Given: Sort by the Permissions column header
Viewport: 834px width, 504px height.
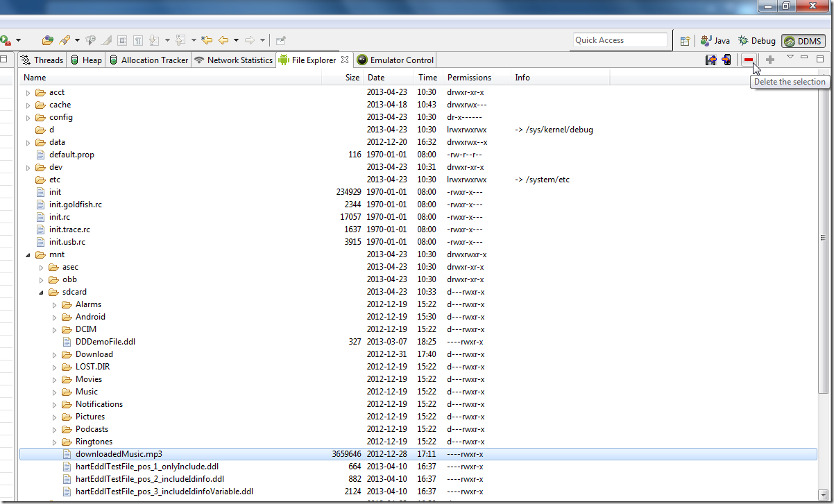Looking at the screenshot, I should pyautogui.click(x=477, y=78).
